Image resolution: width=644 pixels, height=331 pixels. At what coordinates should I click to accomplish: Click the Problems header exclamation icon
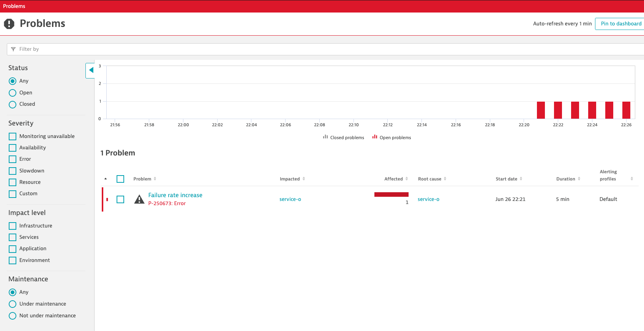9,24
